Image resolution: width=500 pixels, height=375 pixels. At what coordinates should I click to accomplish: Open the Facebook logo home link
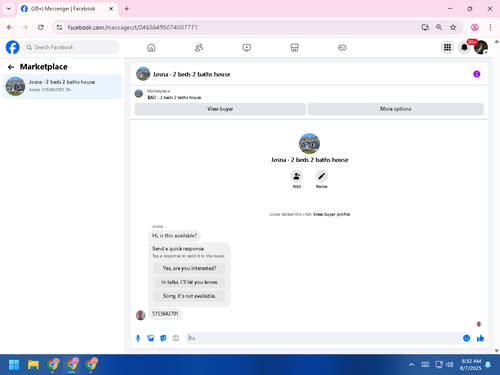(x=13, y=47)
